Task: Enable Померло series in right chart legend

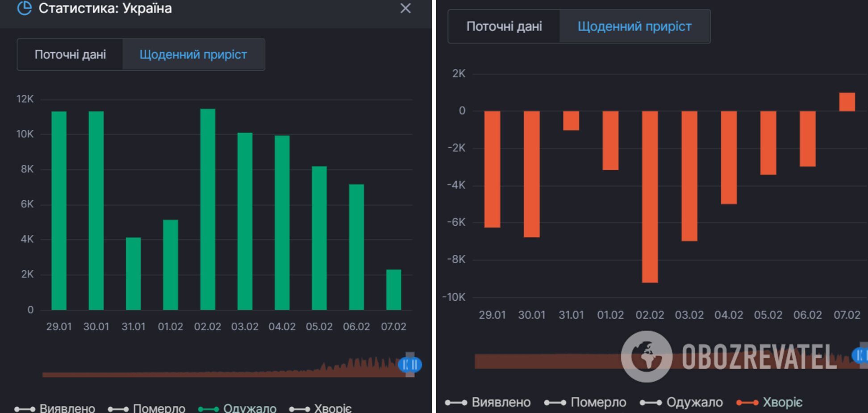Action: (x=585, y=402)
